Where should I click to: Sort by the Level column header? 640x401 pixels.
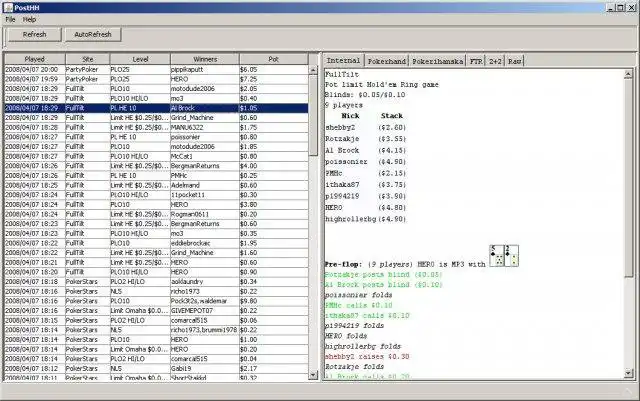[x=140, y=59]
